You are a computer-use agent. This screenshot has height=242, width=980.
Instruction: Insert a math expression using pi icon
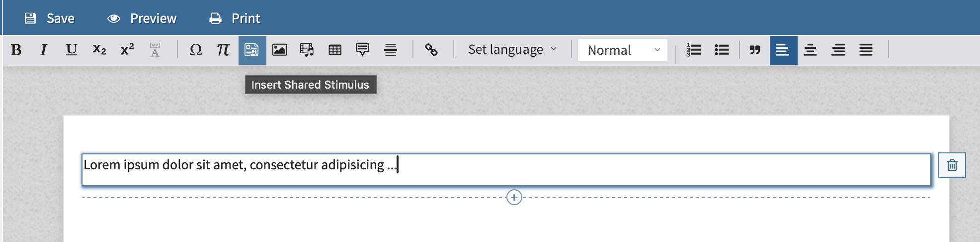(x=223, y=50)
